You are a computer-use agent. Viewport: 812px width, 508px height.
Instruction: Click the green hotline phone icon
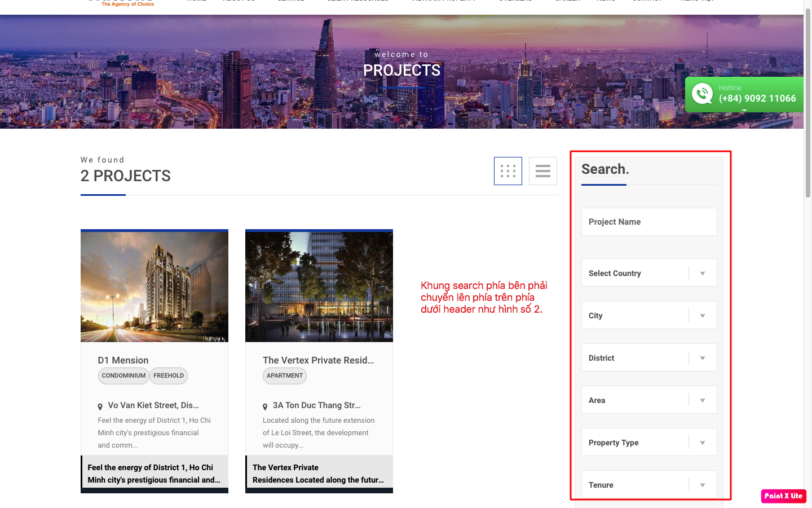(x=702, y=94)
